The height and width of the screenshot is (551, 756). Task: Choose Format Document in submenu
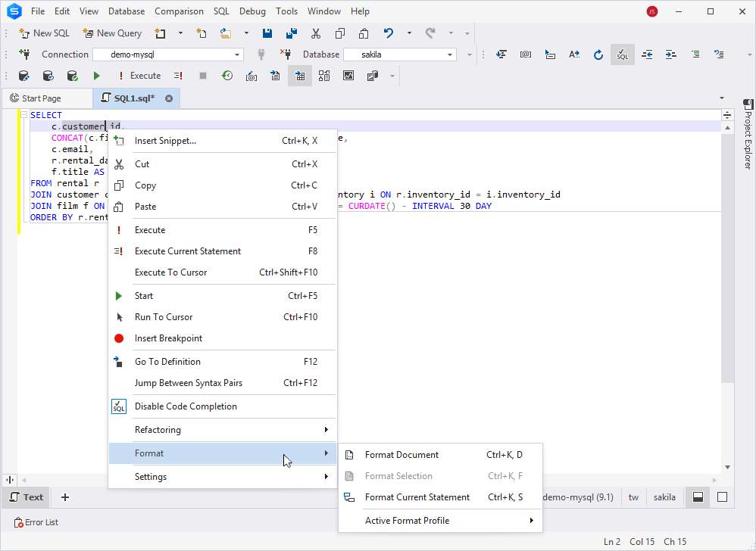(x=441, y=455)
